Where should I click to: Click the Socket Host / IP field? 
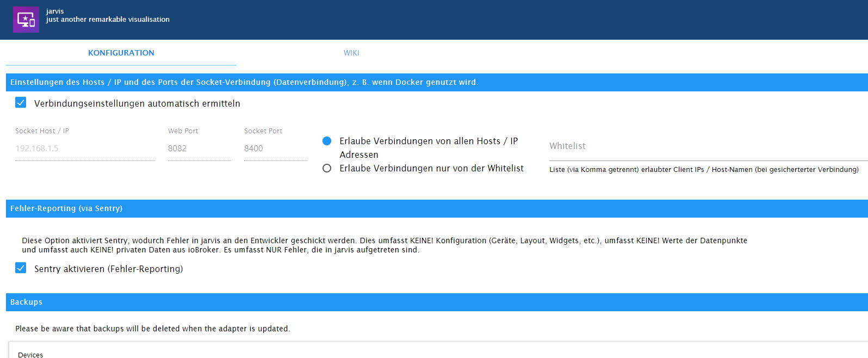pyautogui.click(x=85, y=149)
